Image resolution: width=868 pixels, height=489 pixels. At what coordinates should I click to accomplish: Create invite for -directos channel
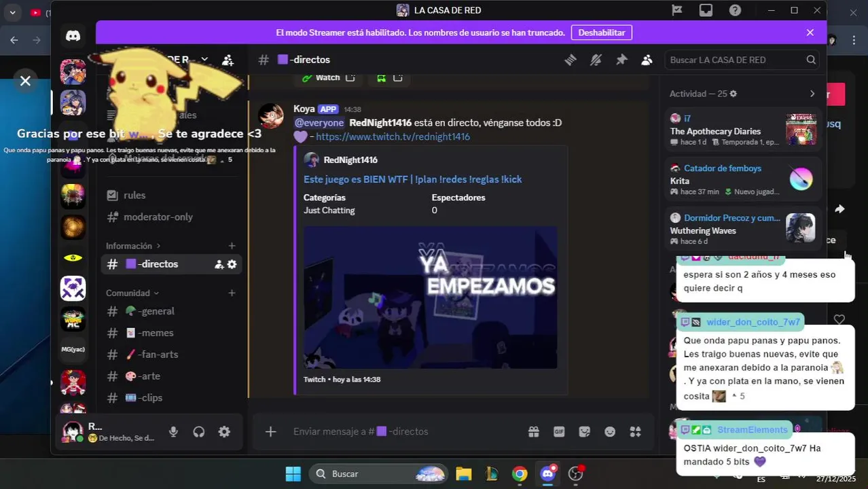(219, 264)
